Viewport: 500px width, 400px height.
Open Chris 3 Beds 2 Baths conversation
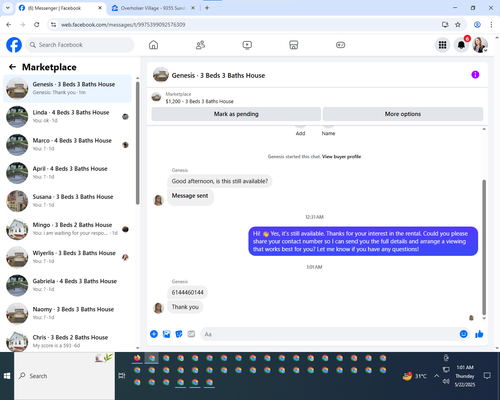click(x=67, y=341)
